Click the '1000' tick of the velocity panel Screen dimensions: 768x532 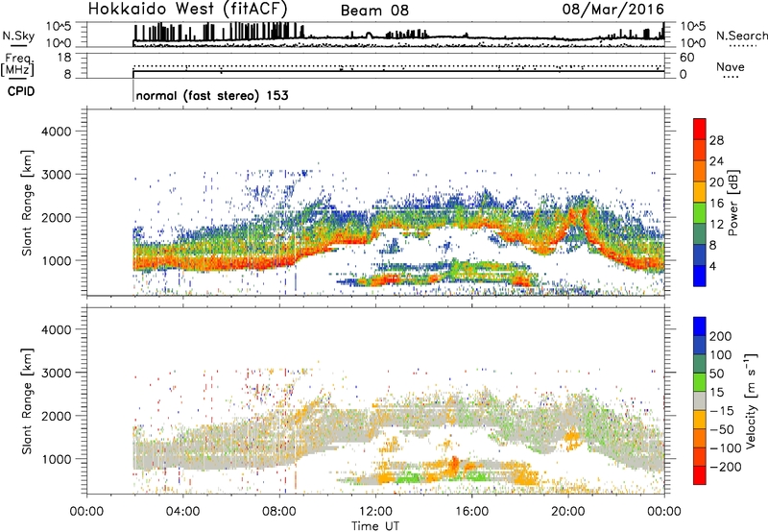(x=57, y=460)
